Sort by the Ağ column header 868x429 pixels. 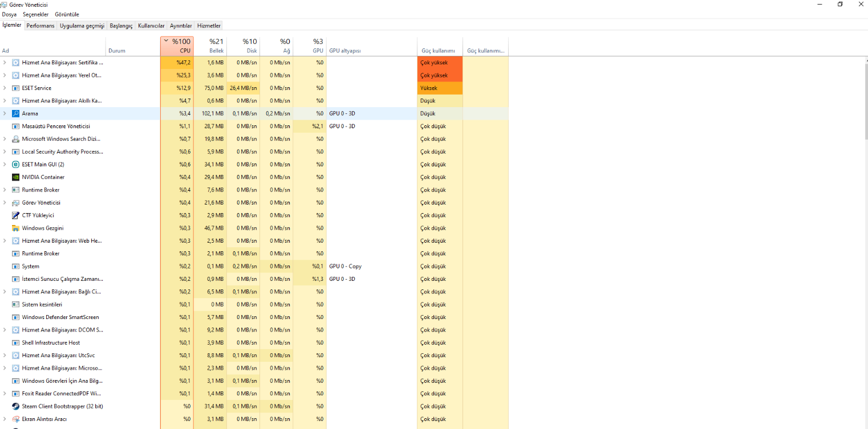277,46
